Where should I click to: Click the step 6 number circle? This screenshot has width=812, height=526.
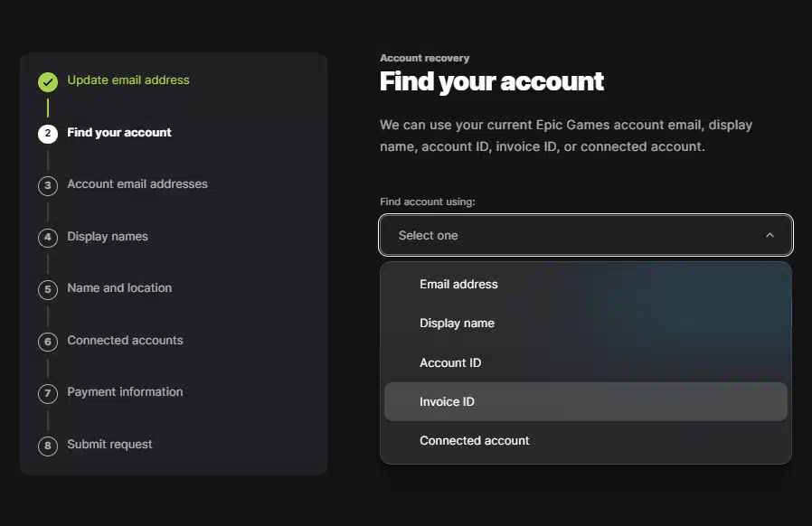click(x=48, y=342)
